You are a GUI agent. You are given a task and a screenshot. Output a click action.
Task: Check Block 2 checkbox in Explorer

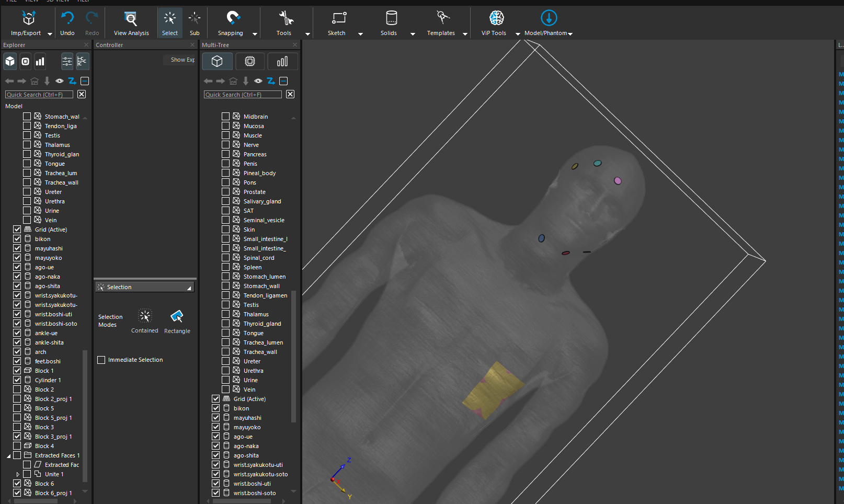[17, 390]
